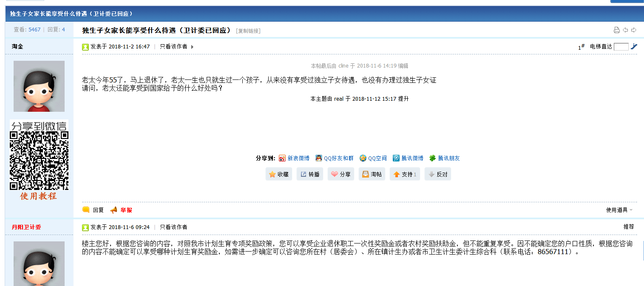This screenshot has width=644, height=286.
Task: Click the reply count 4
Action: (63, 30)
